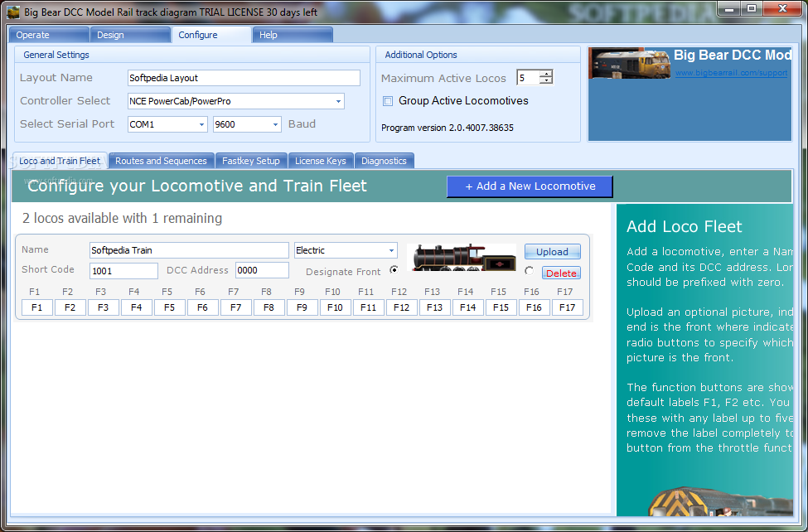Minimize the Big Bear DCC window

point(729,9)
